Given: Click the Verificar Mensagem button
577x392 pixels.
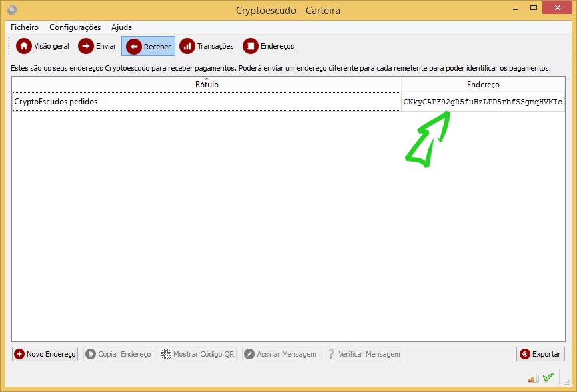Looking at the screenshot, I should point(363,354).
